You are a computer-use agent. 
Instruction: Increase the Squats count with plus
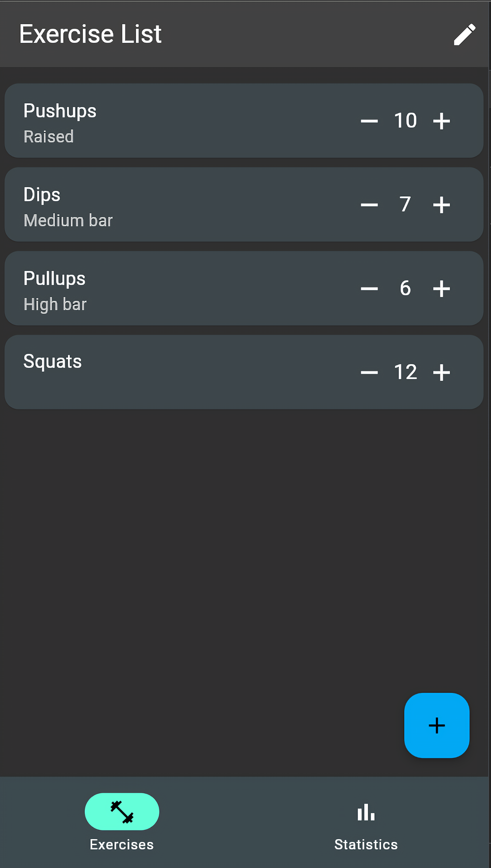click(x=441, y=372)
